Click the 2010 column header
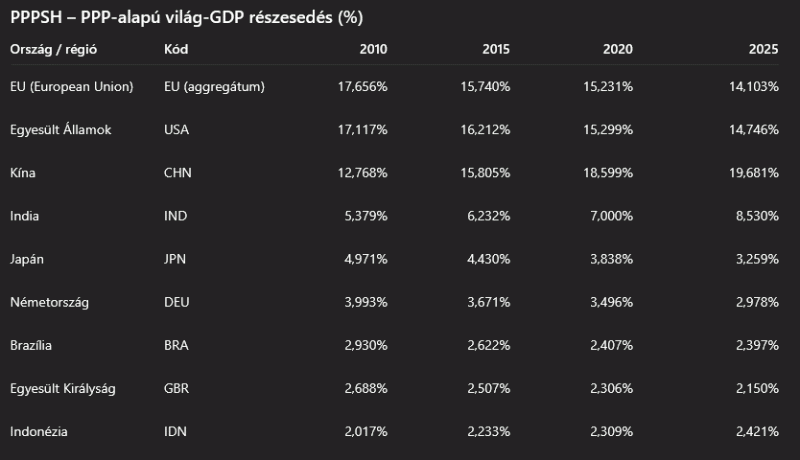 (372, 49)
